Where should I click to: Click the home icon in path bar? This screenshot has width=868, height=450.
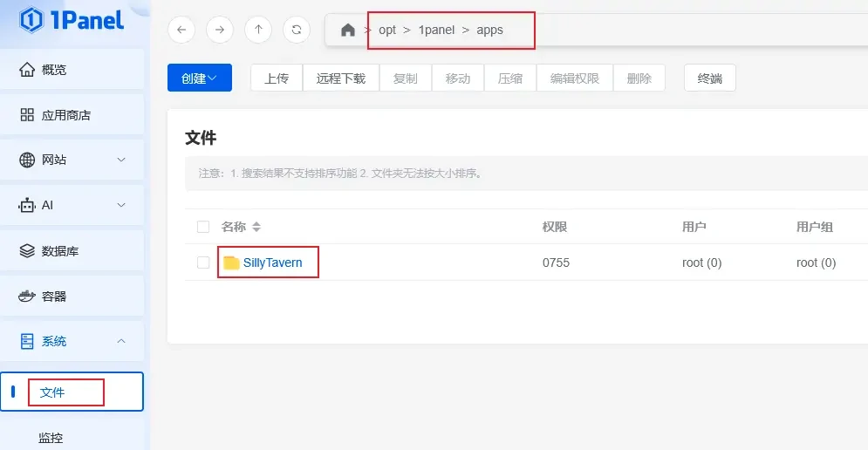pos(348,31)
